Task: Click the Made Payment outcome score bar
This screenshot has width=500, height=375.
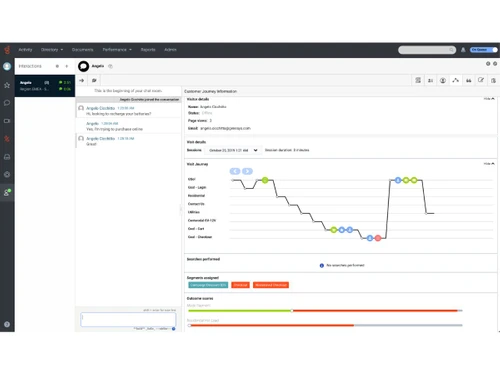Action: coord(325,311)
